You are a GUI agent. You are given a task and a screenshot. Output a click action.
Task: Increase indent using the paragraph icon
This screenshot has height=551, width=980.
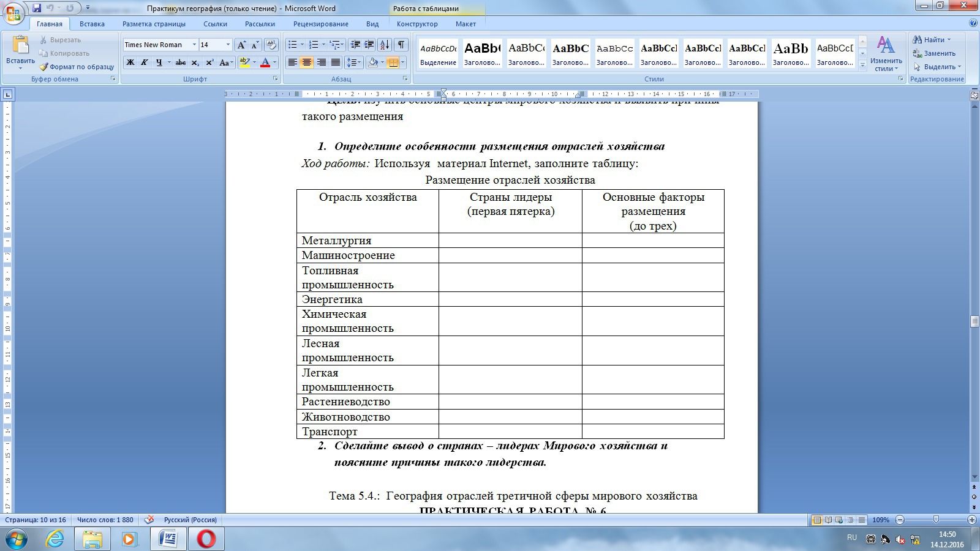(x=369, y=45)
